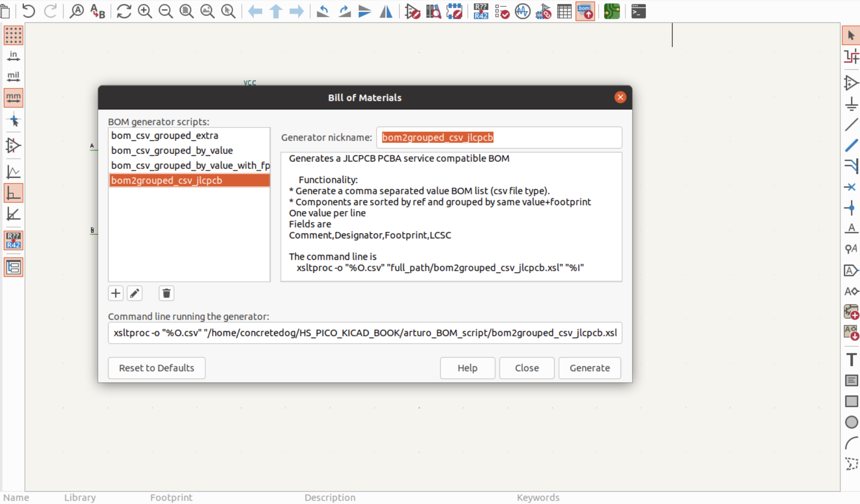Click the trash icon to remove generator

166,294
